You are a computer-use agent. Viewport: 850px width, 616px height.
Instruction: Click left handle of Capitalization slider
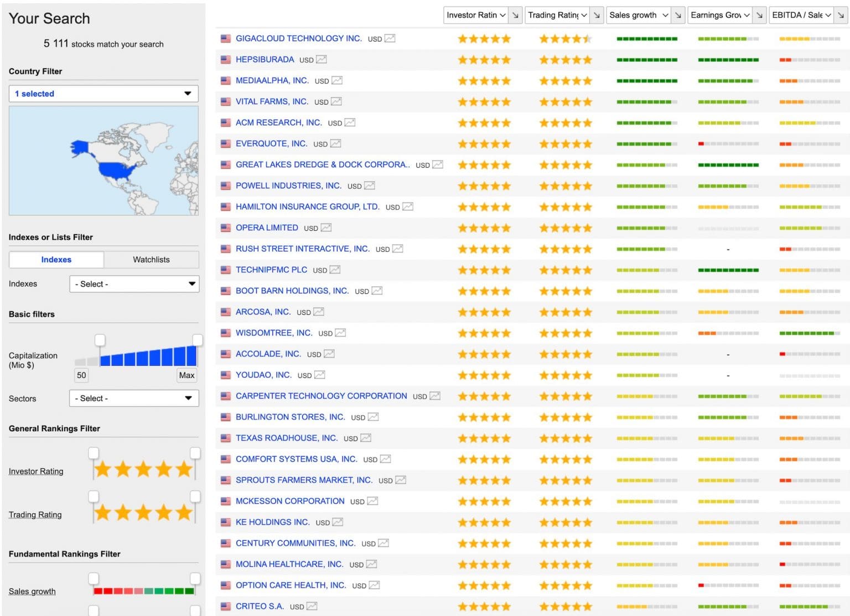[100, 340]
